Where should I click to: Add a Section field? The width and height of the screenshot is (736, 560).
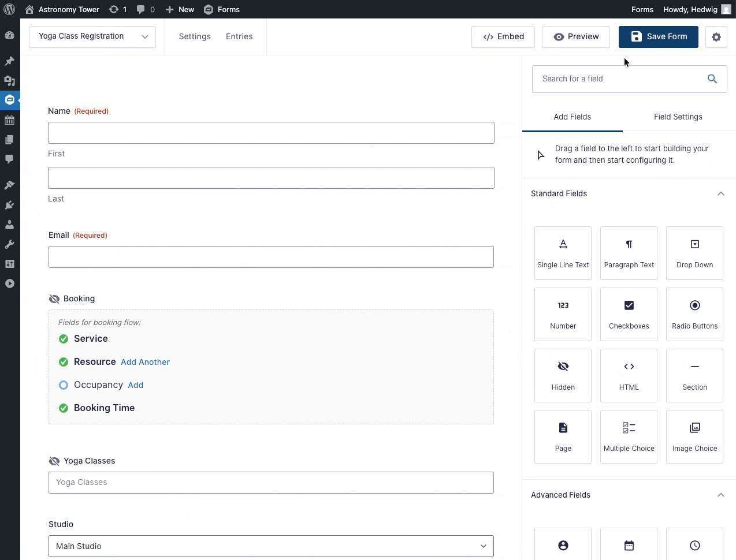coord(694,375)
